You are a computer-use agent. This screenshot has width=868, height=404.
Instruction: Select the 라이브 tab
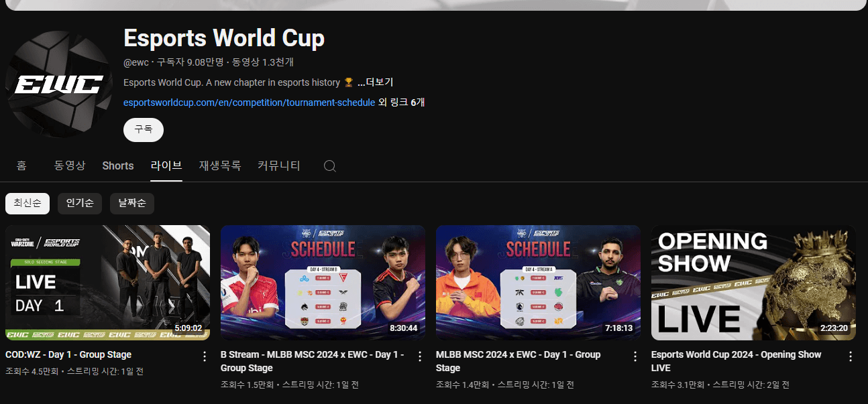pyautogui.click(x=166, y=165)
